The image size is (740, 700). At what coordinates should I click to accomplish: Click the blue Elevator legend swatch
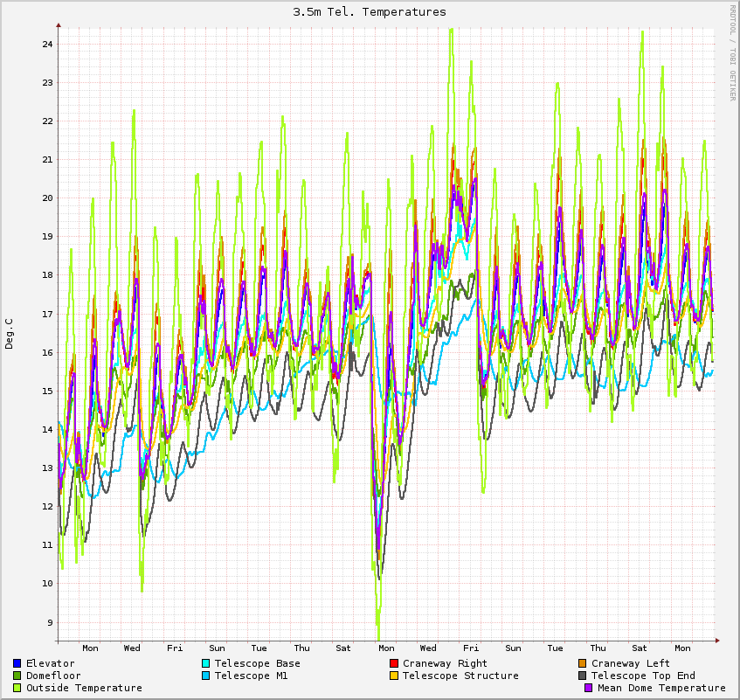(x=17, y=663)
